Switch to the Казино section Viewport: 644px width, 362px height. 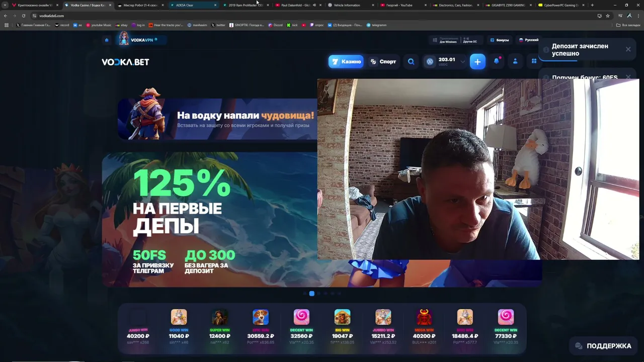click(346, 62)
